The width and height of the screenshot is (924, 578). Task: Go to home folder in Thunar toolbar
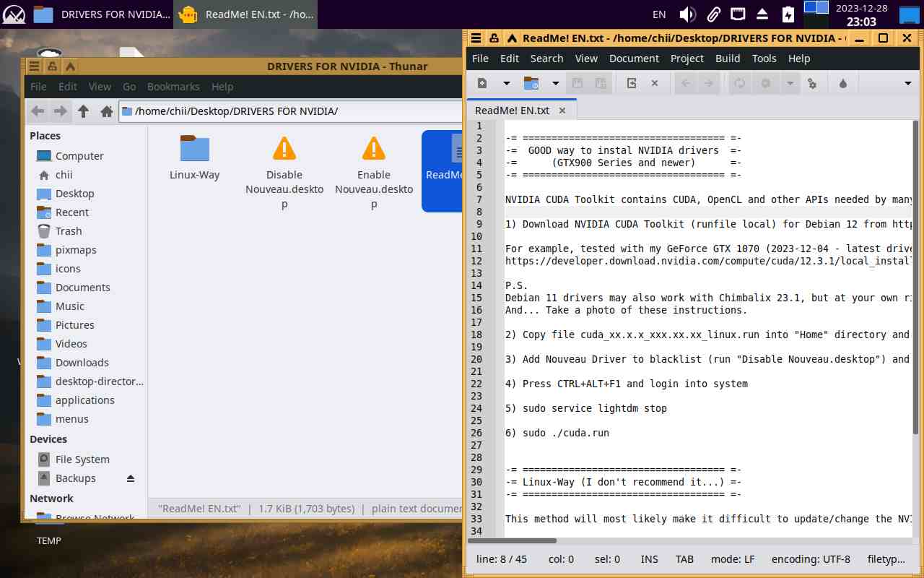point(107,111)
